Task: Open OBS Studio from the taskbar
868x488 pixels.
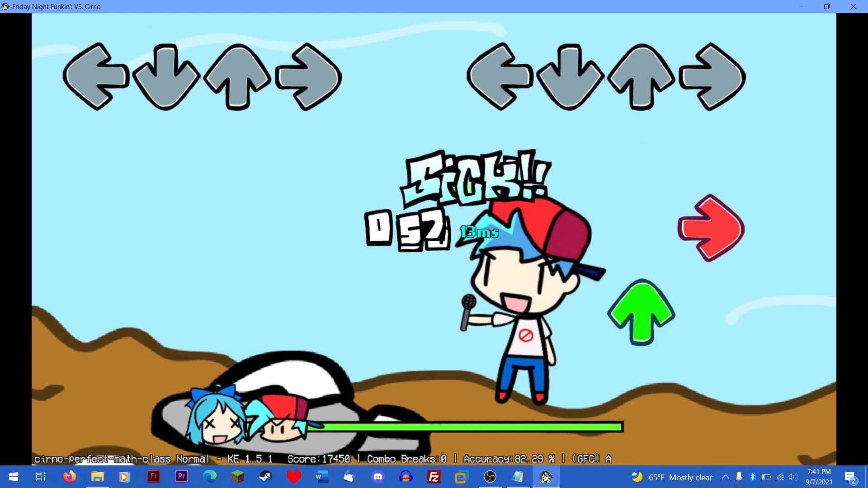Action: point(491,477)
